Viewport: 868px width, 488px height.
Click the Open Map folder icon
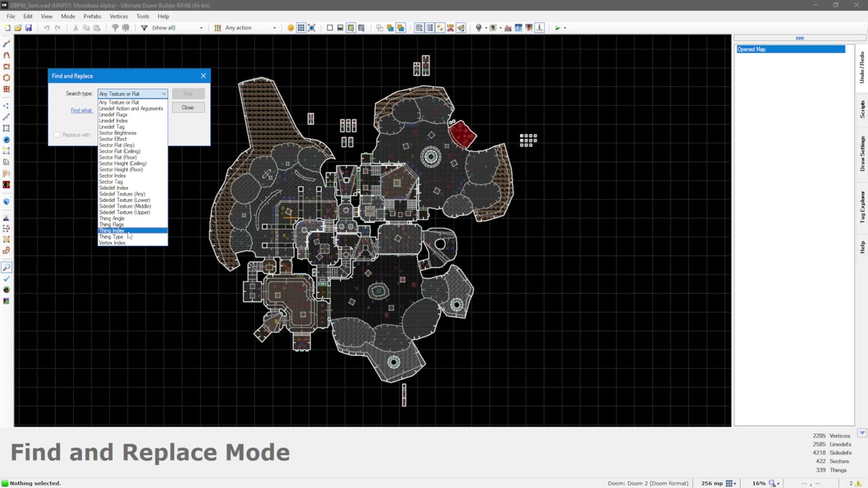[x=18, y=28]
